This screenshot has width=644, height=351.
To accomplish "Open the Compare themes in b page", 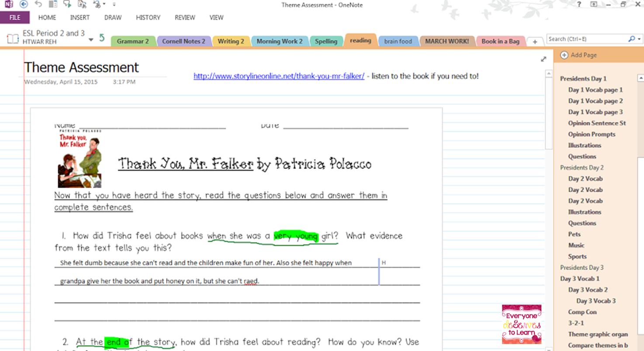I will pyautogui.click(x=598, y=345).
